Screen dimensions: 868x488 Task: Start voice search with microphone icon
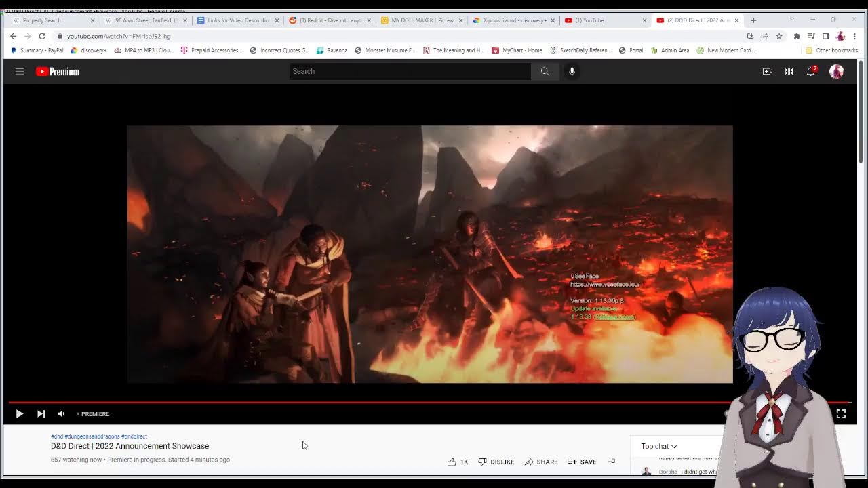coord(572,71)
